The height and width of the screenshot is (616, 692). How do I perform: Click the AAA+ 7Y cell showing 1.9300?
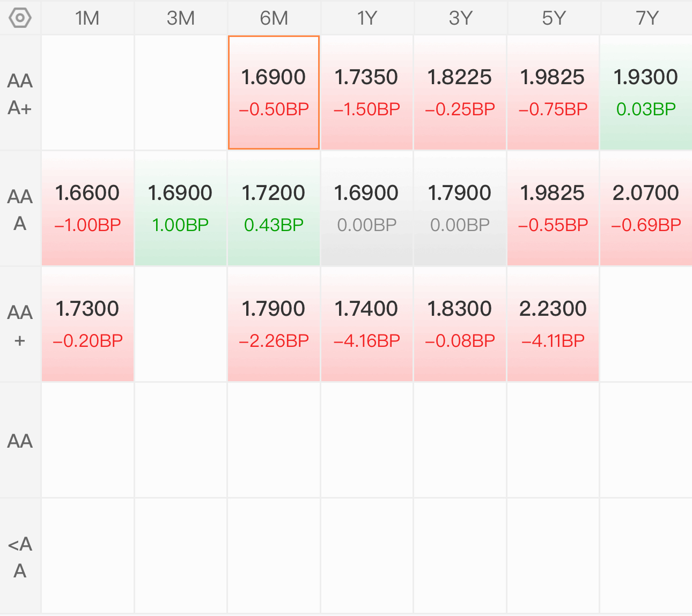(646, 93)
